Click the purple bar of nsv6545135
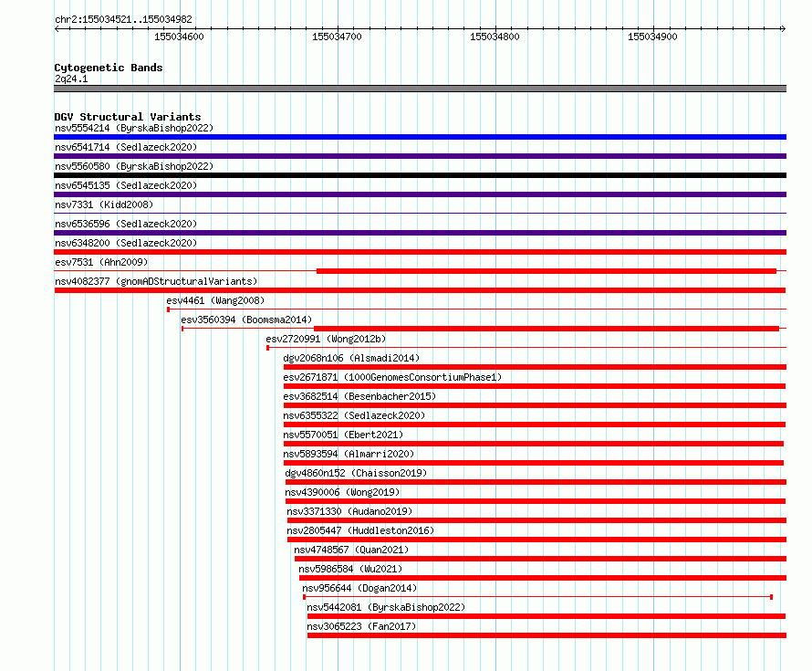This screenshot has width=812, height=671. [420, 194]
